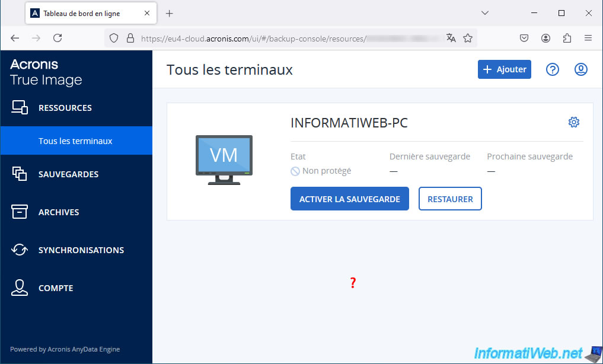Click the URL address field

point(291,38)
